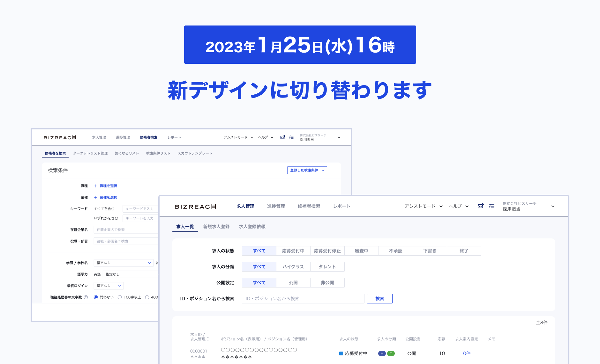The width and height of the screenshot is (600, 364).
Task: Click the blue H badge in job row
Action: pyautogui.click(x=382, y=353)
